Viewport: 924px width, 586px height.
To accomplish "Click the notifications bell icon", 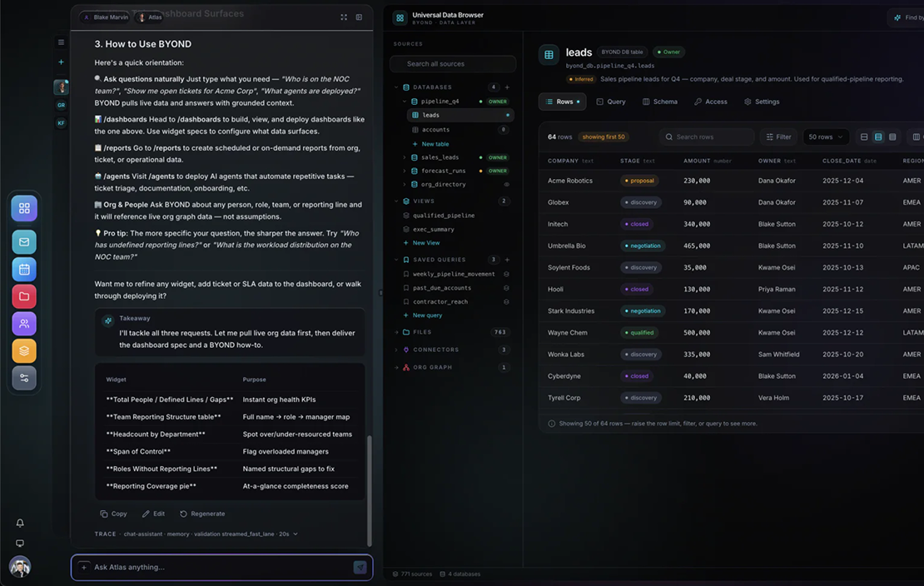I will pyautogui.click(x=20, y=523).
